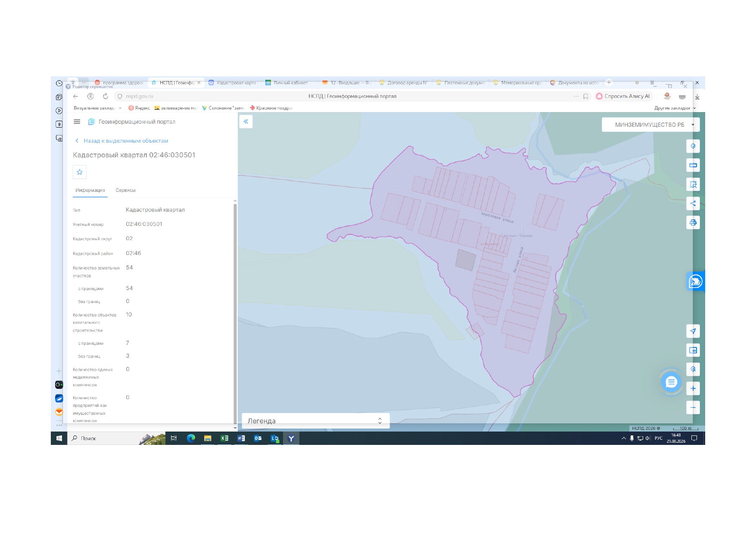Switch to Платежные документы browser tab
The width and height of the screenshot is (756, 535).
click(461, 83)
